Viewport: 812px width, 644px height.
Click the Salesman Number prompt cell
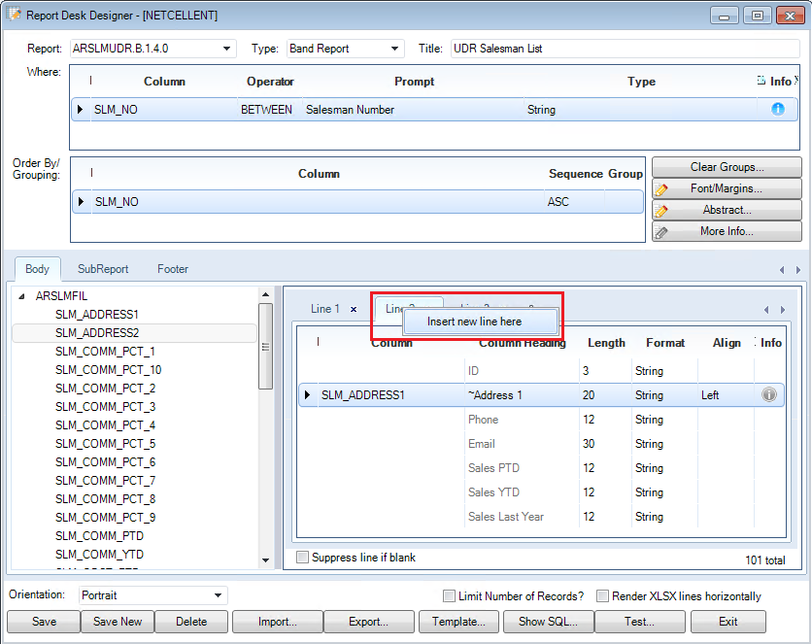click(413, 109)
